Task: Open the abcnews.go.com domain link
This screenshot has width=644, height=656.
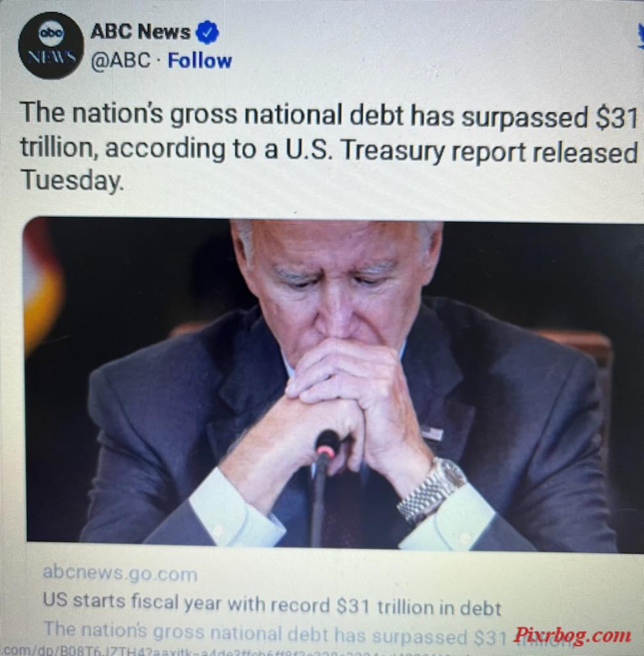Action: coord(120,573)
